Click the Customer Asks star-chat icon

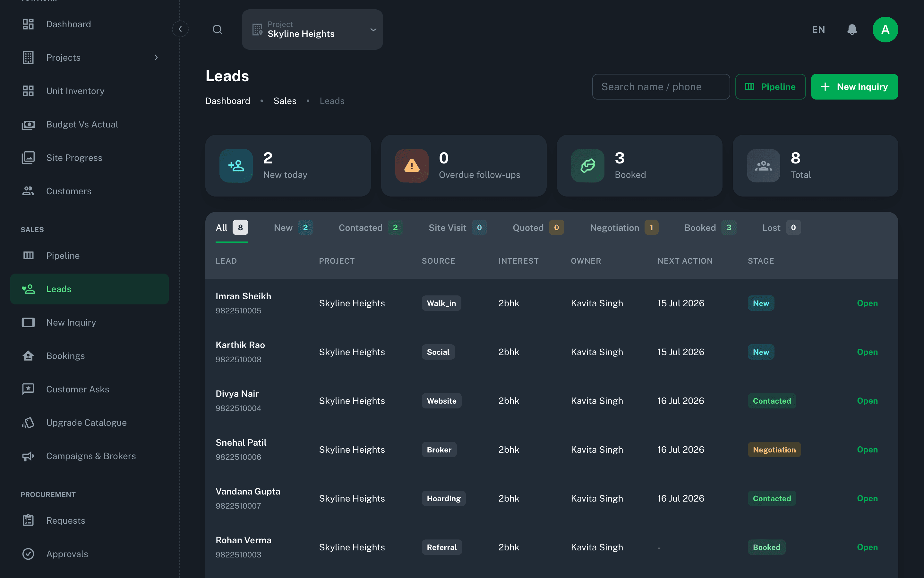pos(28,389)
